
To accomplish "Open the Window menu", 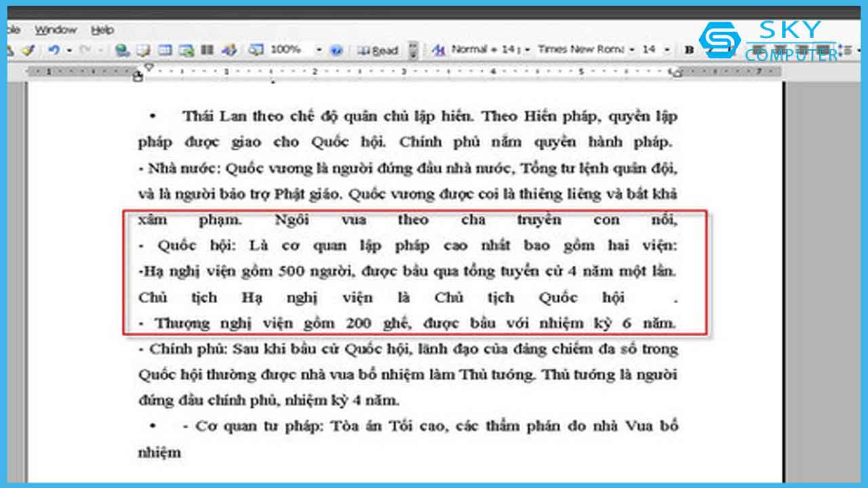I will coord(56,30).
